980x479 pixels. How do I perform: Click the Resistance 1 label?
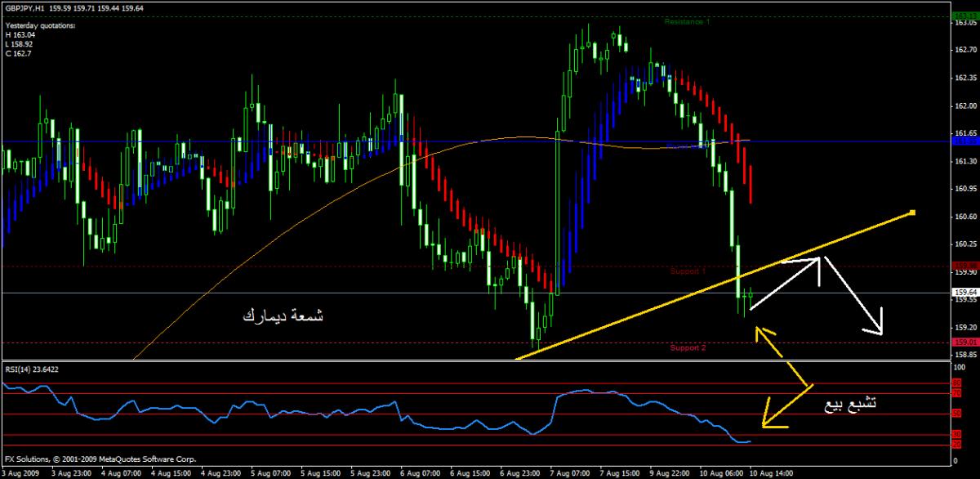(686, 22)
